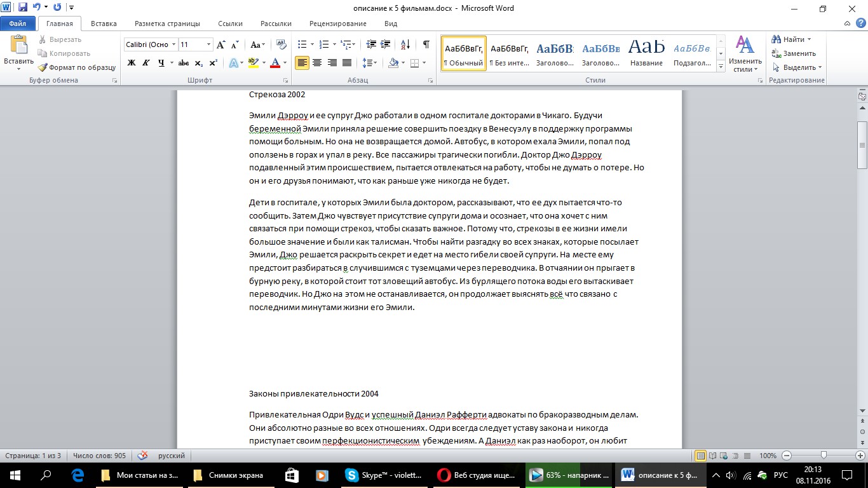Open the Select (Выделить) dropdown
Image resolution: width=868 pixels, height=488 pixels.
point(797,67)
